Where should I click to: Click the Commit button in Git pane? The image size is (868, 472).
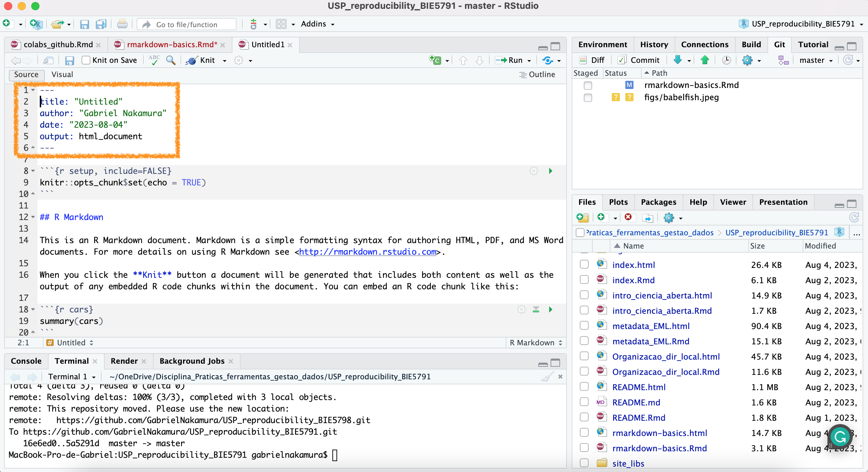639,60
